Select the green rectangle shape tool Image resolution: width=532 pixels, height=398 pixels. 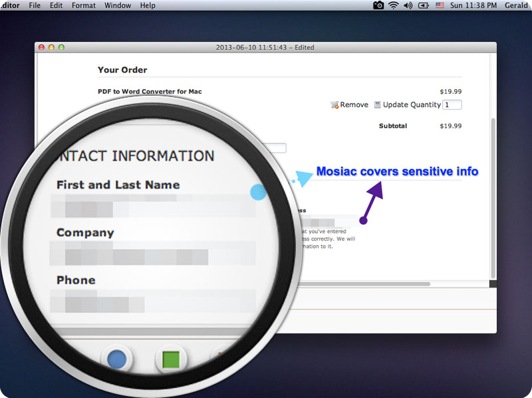tap(171, 359)
